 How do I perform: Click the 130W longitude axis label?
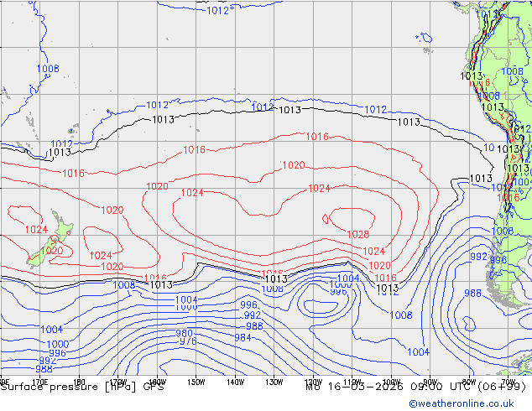[274, 382]
